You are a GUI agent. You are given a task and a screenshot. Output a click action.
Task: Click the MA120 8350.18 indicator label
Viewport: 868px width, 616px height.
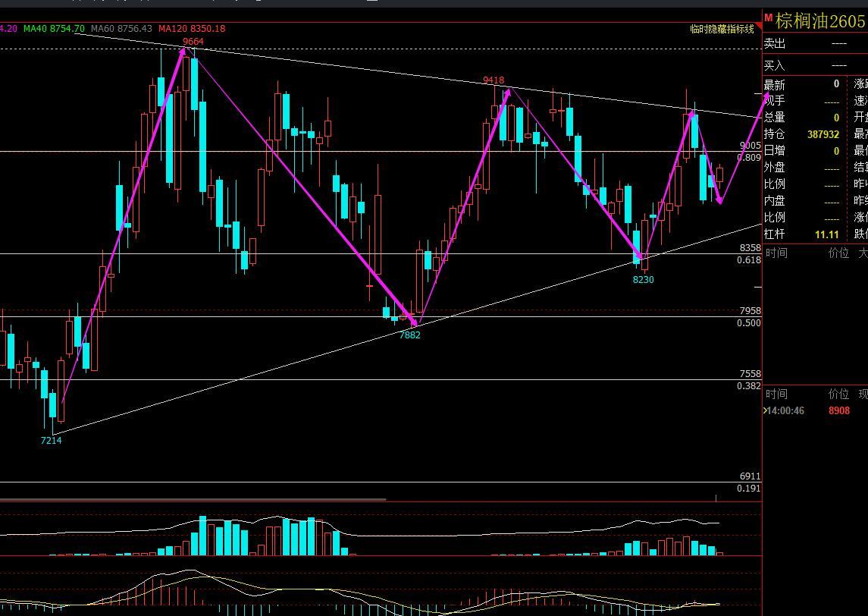click(192, 28)
